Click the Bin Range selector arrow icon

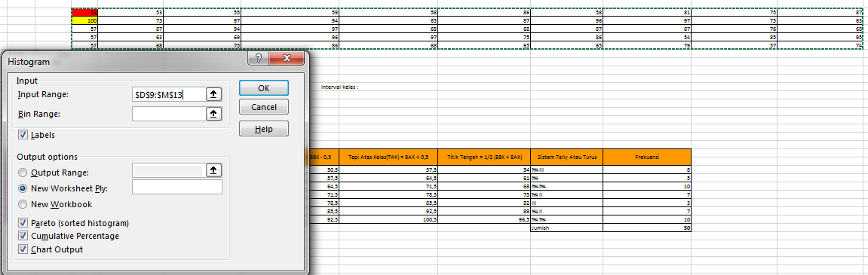(214, 114)
